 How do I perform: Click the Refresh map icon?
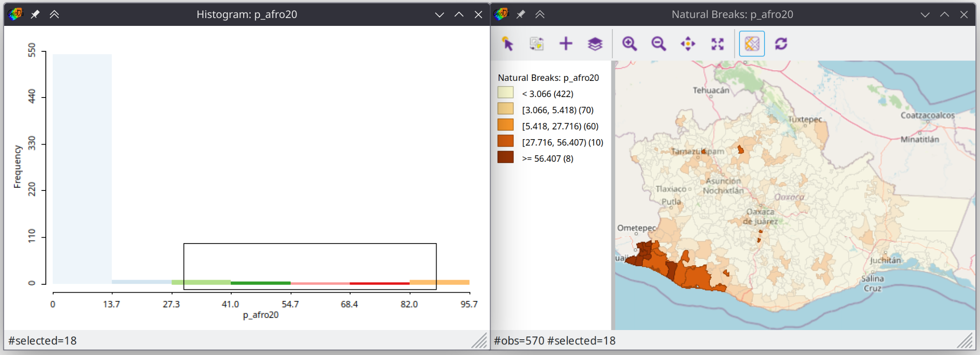tap(781, 44)
